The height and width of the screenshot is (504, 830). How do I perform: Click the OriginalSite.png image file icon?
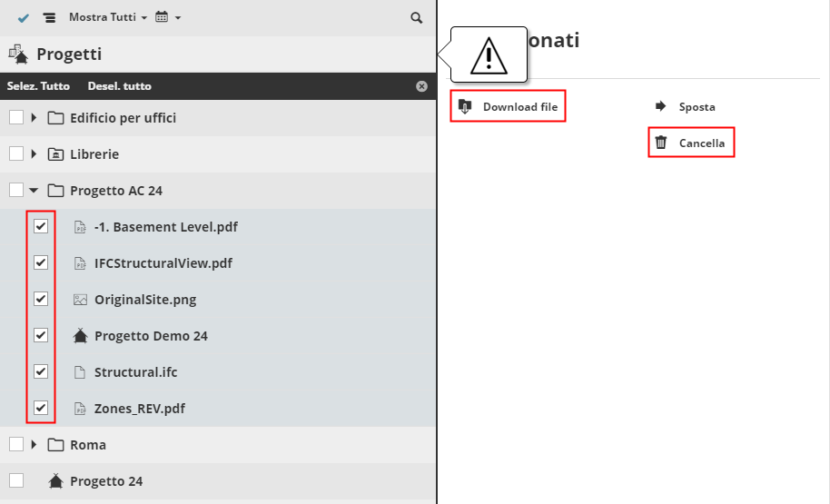(x=80, y=300)
